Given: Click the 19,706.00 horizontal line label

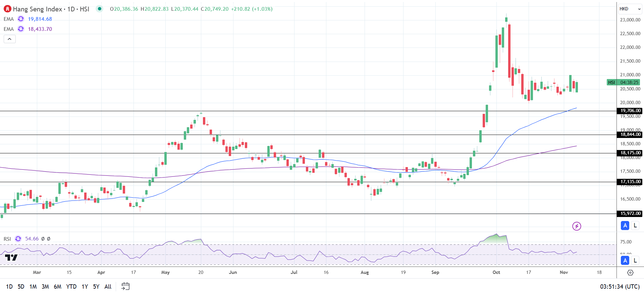Looking at the screenshot, I should (630, 111).
